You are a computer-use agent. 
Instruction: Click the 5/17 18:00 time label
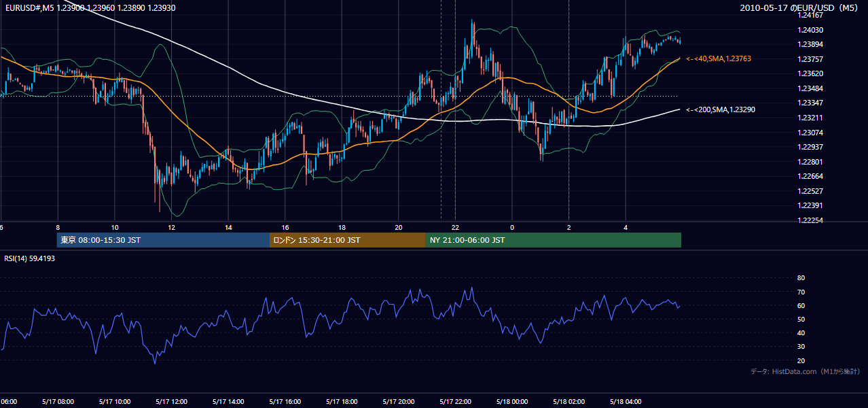342,401
